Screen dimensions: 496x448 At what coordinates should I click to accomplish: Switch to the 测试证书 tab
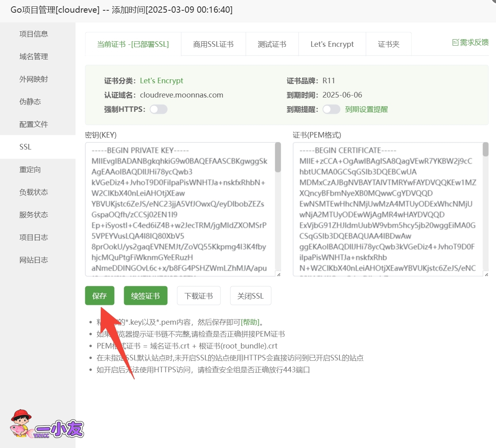tap(272, 44)
